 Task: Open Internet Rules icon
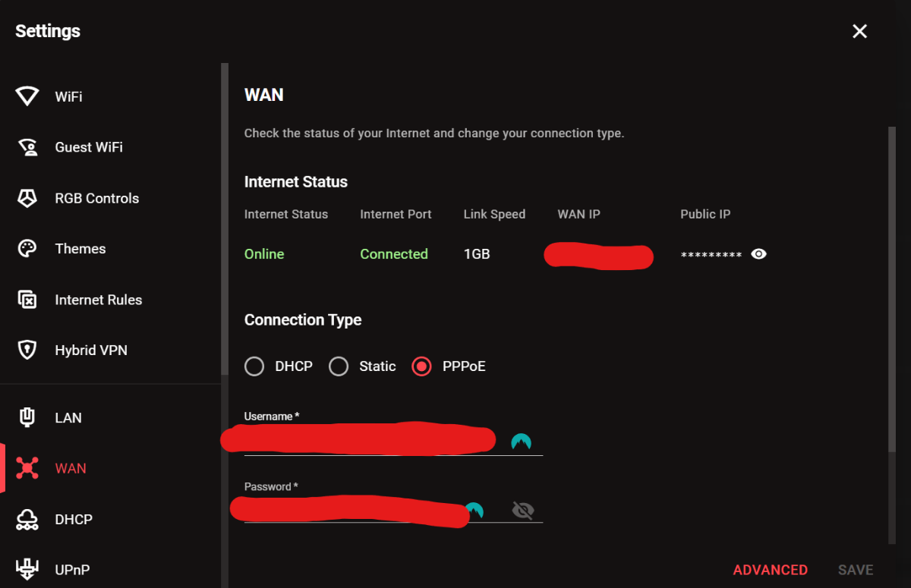pos(27,300)
